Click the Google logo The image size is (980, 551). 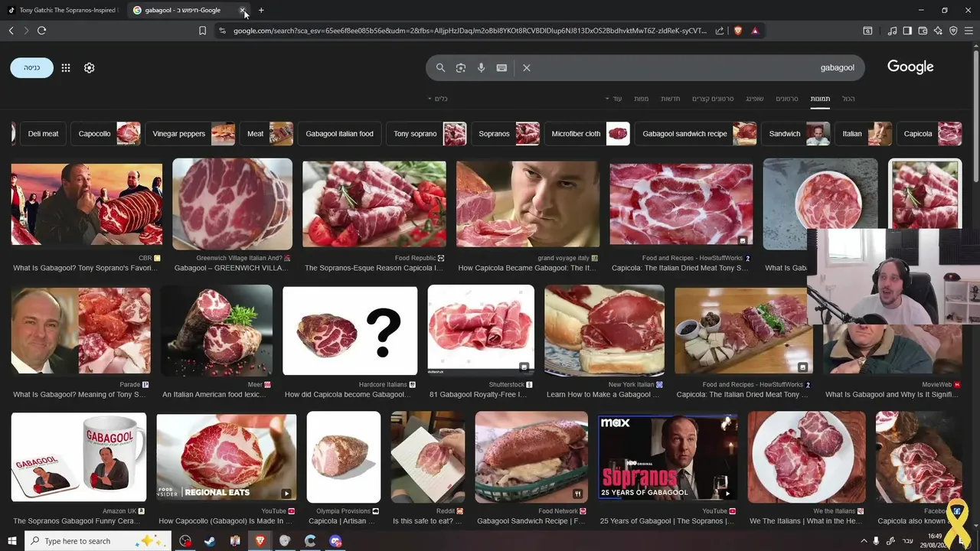tap(910, 67)
